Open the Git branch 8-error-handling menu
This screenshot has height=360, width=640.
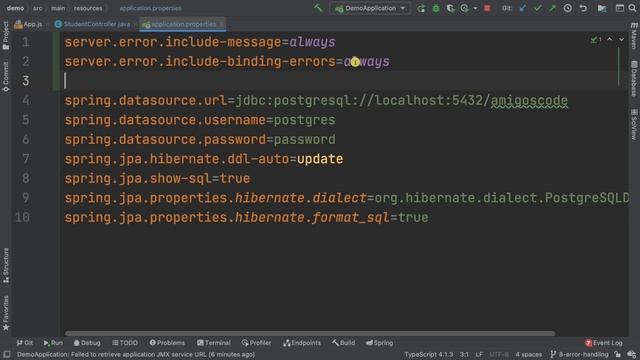click(579, 354)
